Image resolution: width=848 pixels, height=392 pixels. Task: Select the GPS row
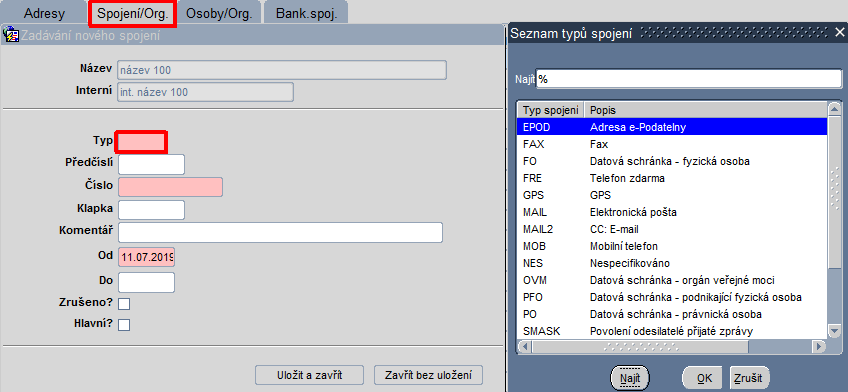(673, 195)
